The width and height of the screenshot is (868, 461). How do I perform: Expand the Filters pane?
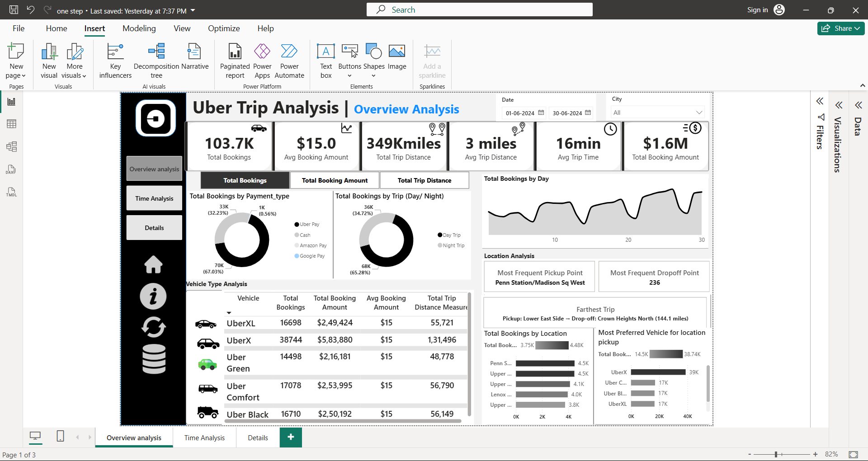[x=820, y=101]
